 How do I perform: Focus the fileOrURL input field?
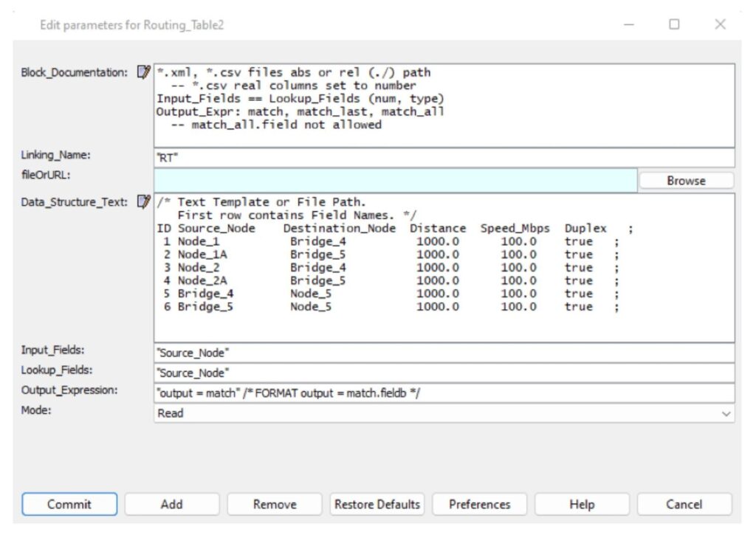(x=396, y=180)
